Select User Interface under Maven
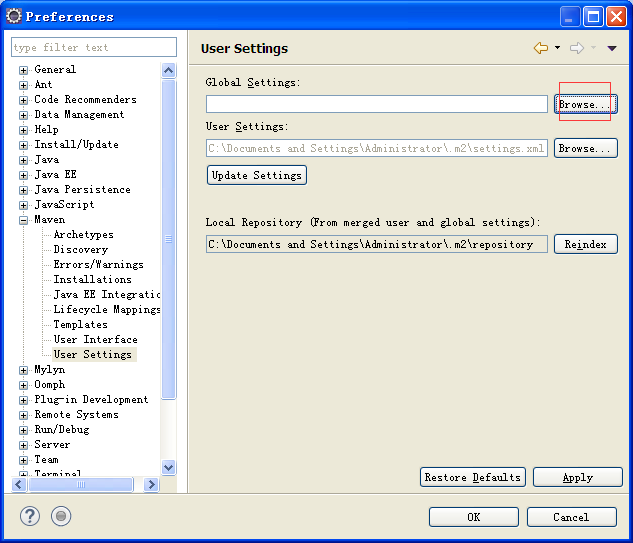The width and height of the screenshot is (633, 543). (95, 340)
